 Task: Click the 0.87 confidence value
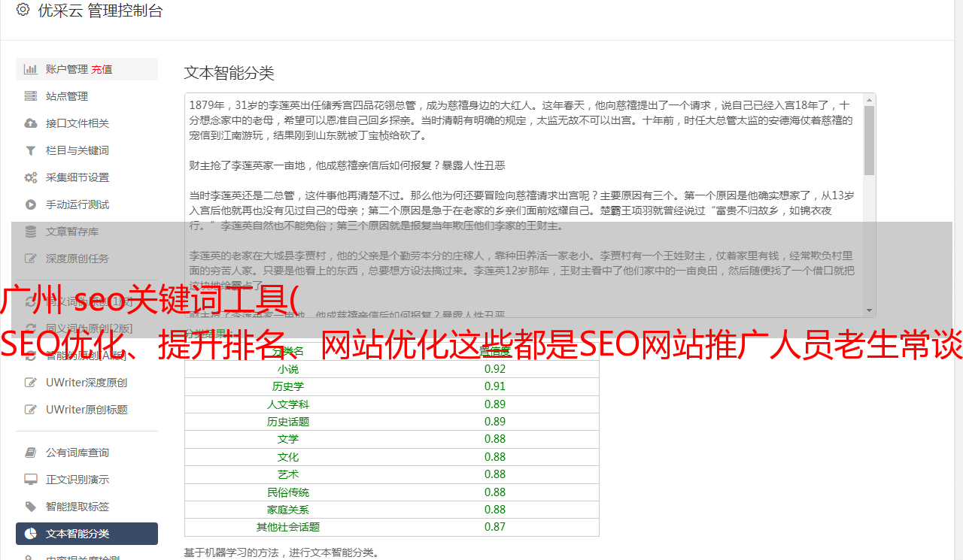point(495,527)
